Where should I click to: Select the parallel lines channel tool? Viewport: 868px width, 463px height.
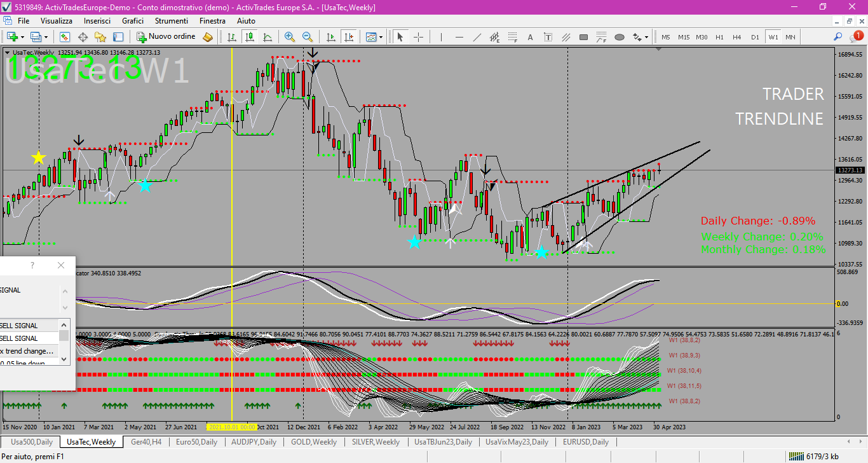[x=566, y=37]
